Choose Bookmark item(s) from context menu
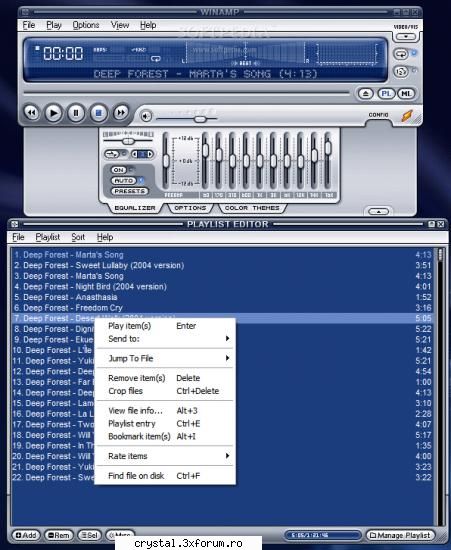The width and height of the screenshot is (451, 550). click(x=165, y=437)
